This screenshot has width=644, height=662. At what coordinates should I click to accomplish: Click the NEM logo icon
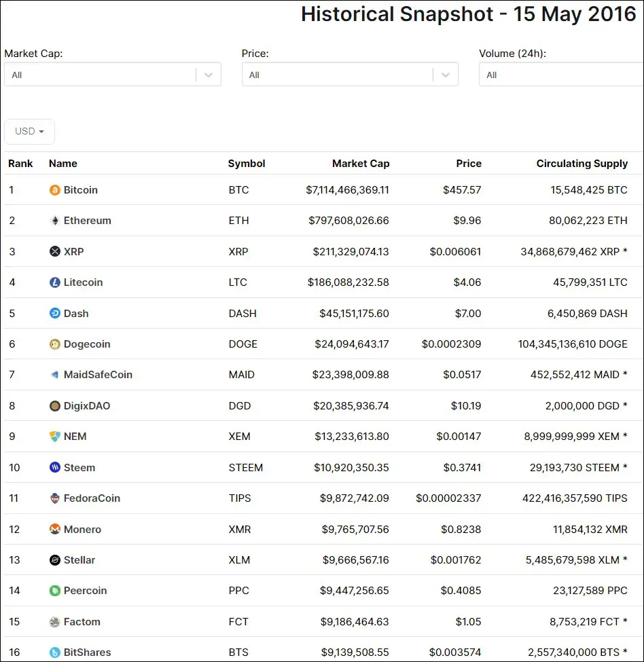(55, 436)
